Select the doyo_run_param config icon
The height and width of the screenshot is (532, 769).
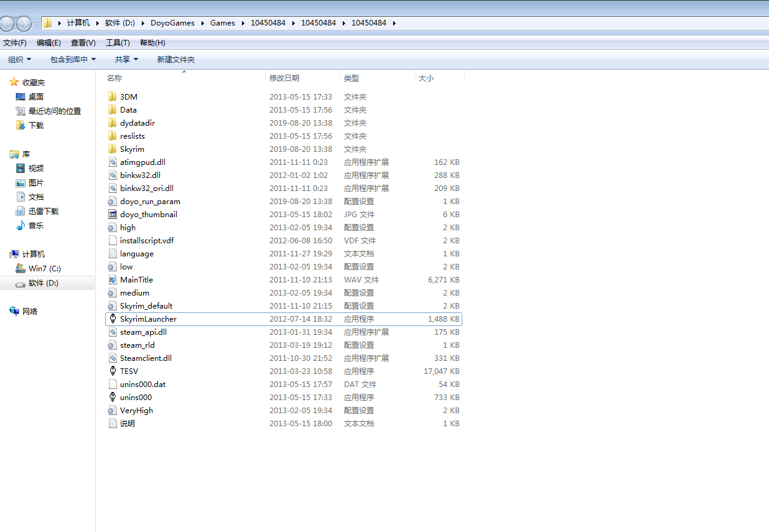pyautogui.click(x=112, y=201)
